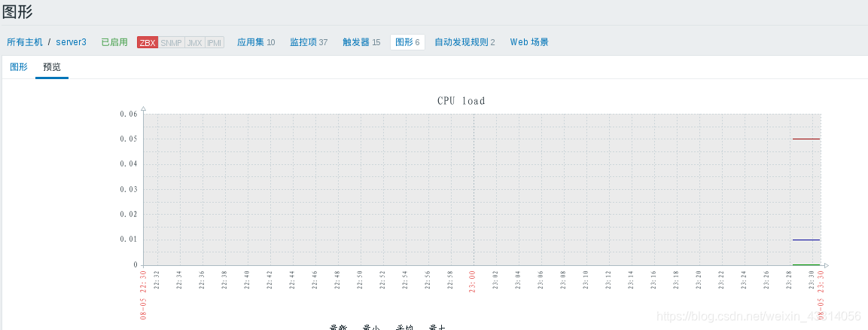Click the red line near 0.05

point(806,139)
